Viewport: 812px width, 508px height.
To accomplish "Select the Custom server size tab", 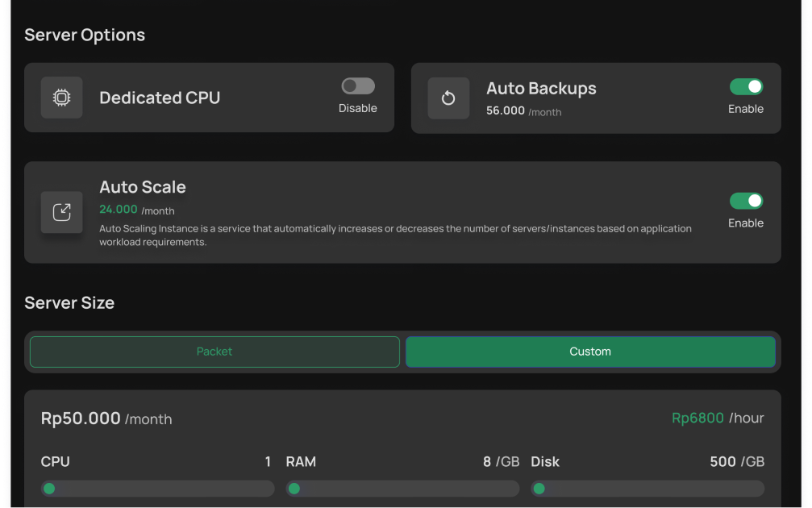I will pyautogui.click(x=590, y=352).
